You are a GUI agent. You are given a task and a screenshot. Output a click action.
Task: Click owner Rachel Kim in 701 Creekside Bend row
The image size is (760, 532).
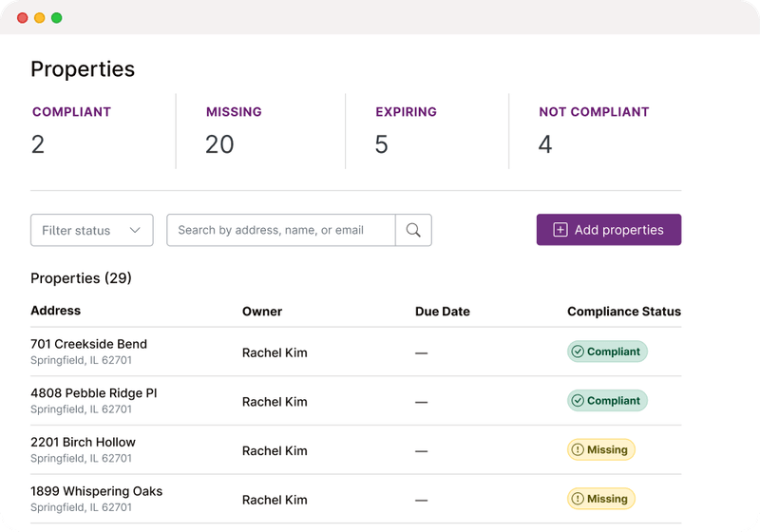tap(275, 352)
